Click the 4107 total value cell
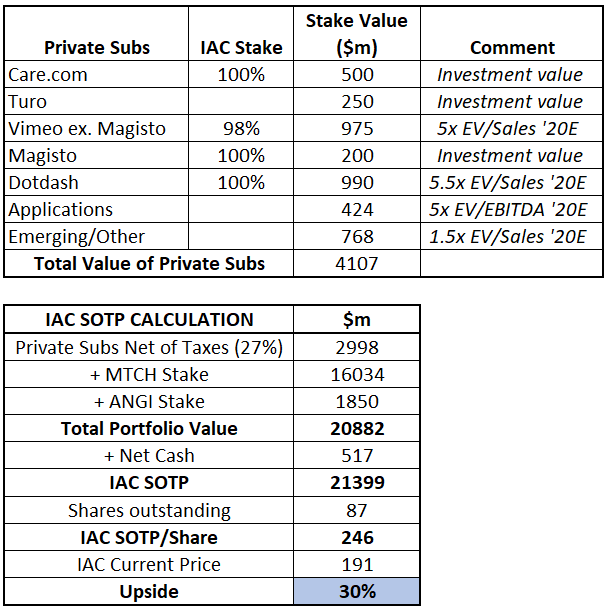 (356, 263)
